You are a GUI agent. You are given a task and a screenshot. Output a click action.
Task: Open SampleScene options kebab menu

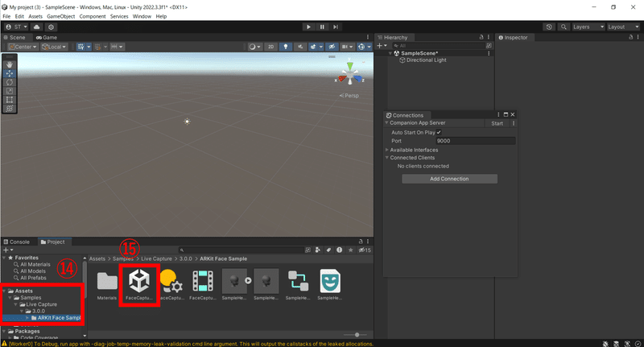[489, 53]
